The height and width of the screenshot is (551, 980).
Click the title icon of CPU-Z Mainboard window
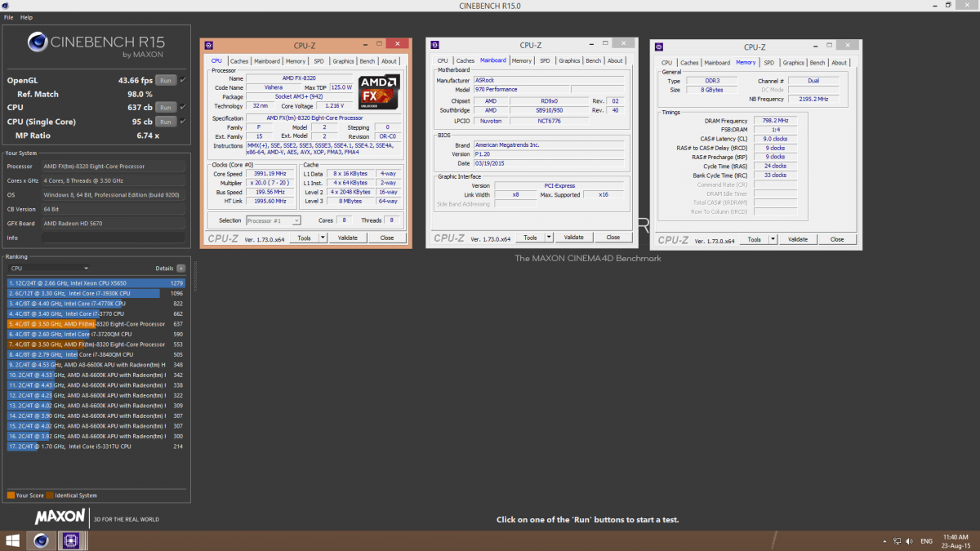tap(435, 45)
